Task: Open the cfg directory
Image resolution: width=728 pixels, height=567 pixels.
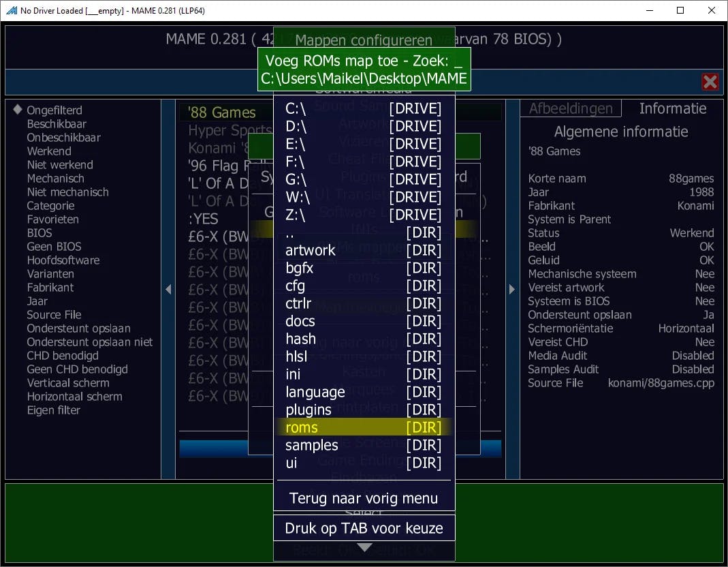Action: (364, 286)
